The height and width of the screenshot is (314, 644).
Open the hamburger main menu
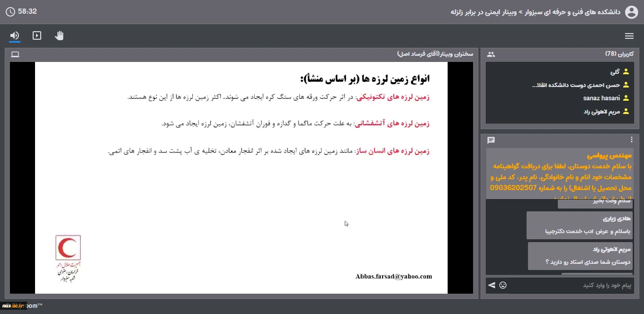(629, 36)
